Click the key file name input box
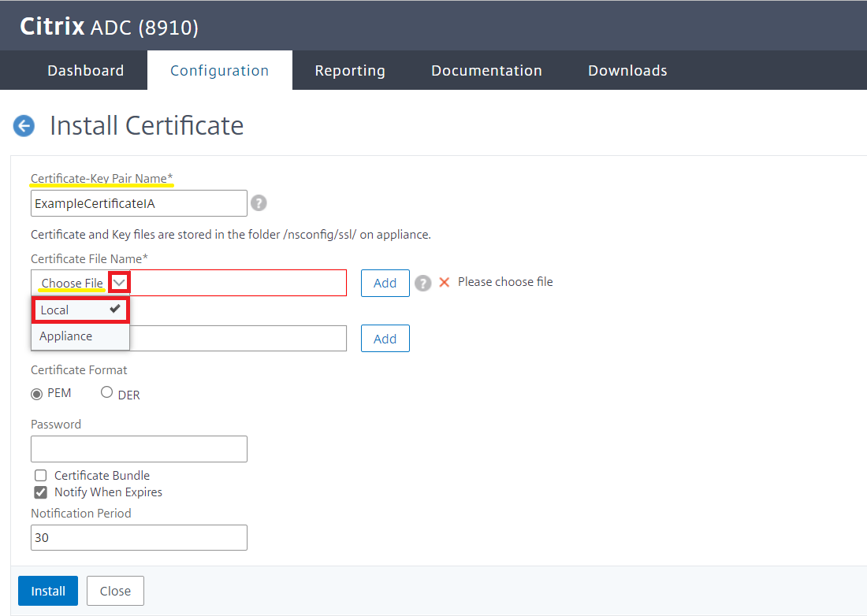 (238, 338)
